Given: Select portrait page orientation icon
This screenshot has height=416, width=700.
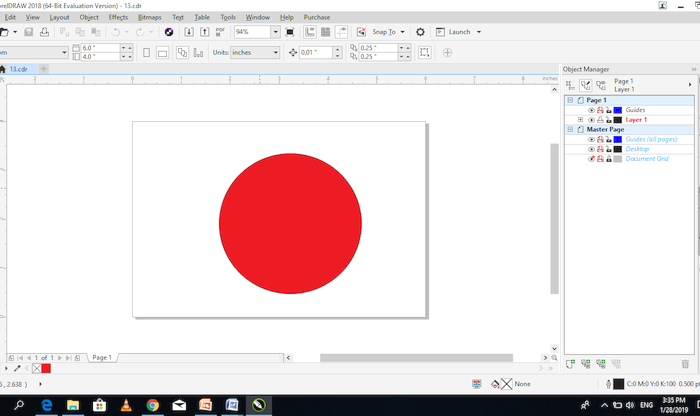Looking at the screenshot, I should point(146,53).
